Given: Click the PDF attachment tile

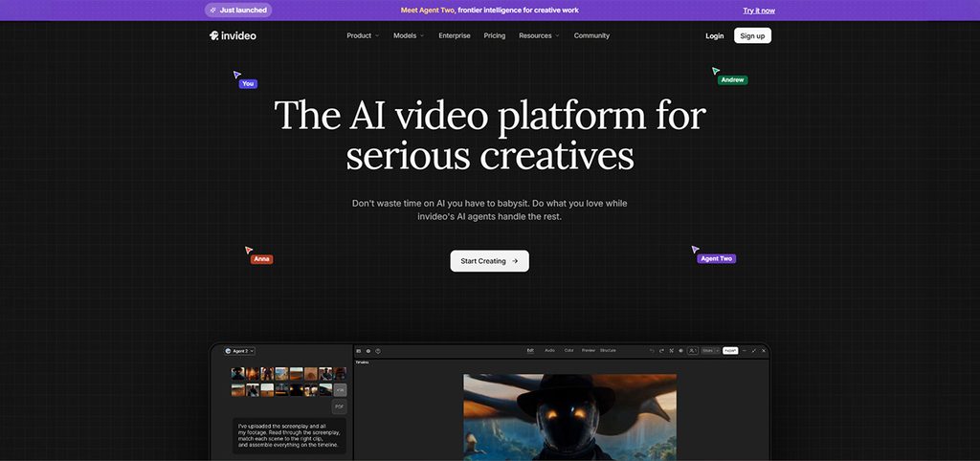Looking at the screenshot, I should click(x=340, y=406).
